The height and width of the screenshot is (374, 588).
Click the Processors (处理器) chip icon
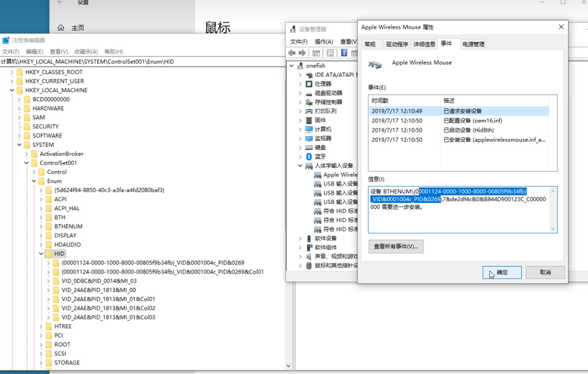tap(309, 84)
